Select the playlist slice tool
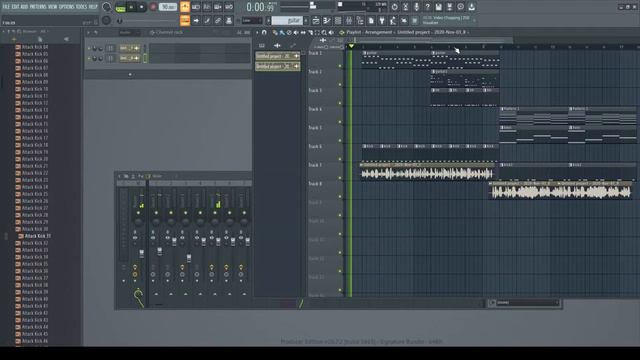 pyautogui.click(x=310, y=32)
